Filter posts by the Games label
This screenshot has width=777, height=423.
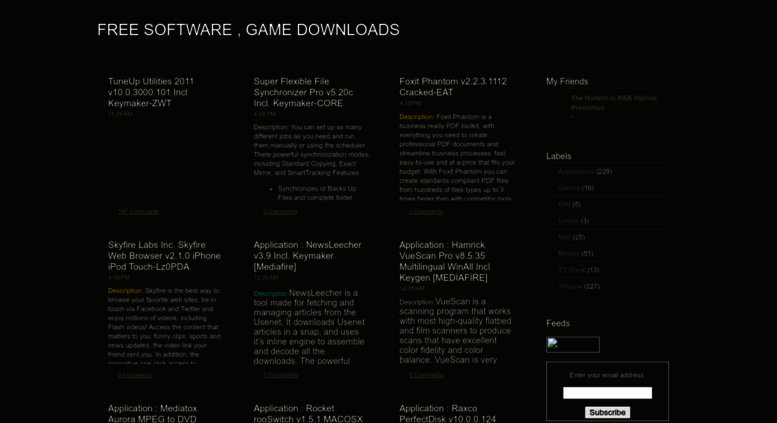pos(569,188)
